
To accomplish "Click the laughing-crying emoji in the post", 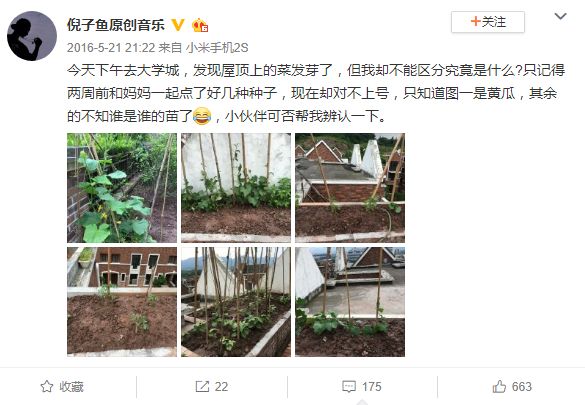I will pos(202,116).
